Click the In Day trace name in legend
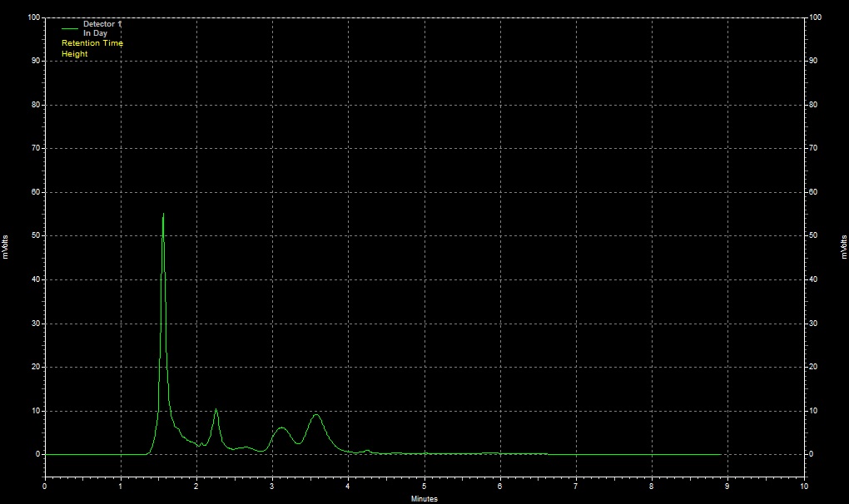 (95, 33)
